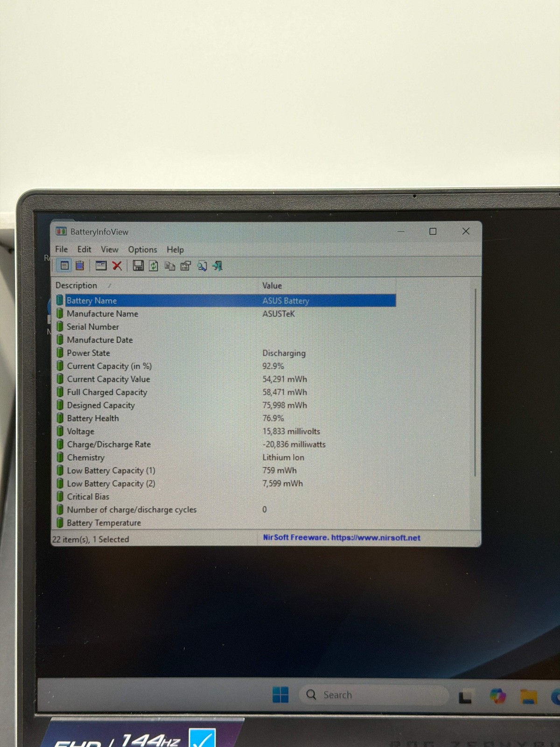Open the Help menu

coord(175,249)
